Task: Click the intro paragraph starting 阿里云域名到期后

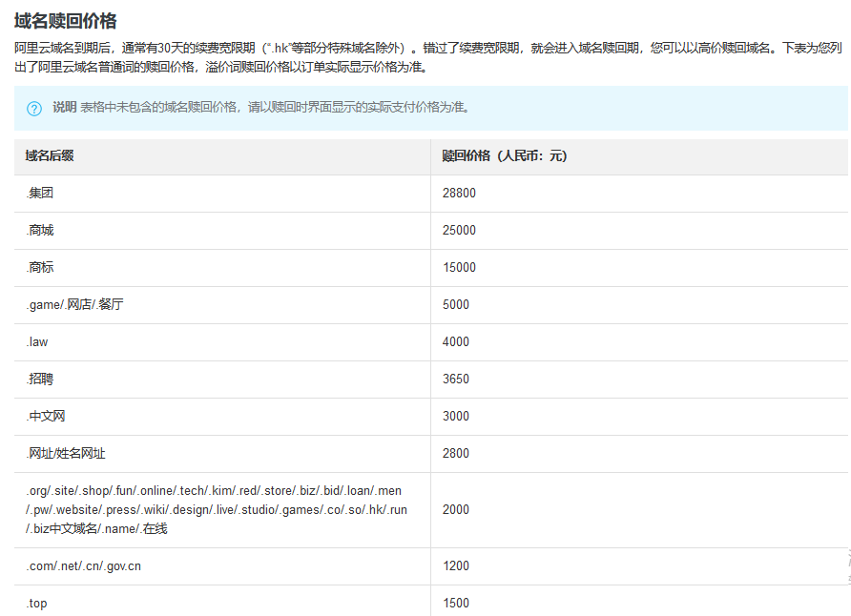Action: point(428,57)
